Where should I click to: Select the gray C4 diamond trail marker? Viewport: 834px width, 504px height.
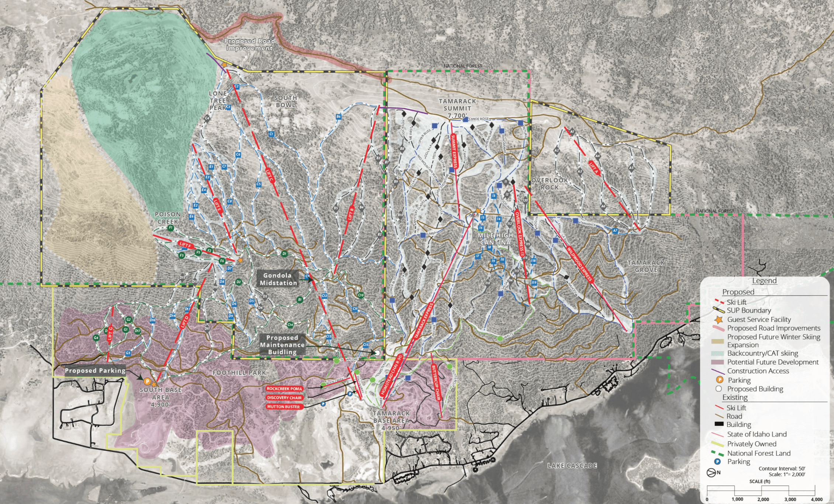pyautogui.click(x=207, y=118)
